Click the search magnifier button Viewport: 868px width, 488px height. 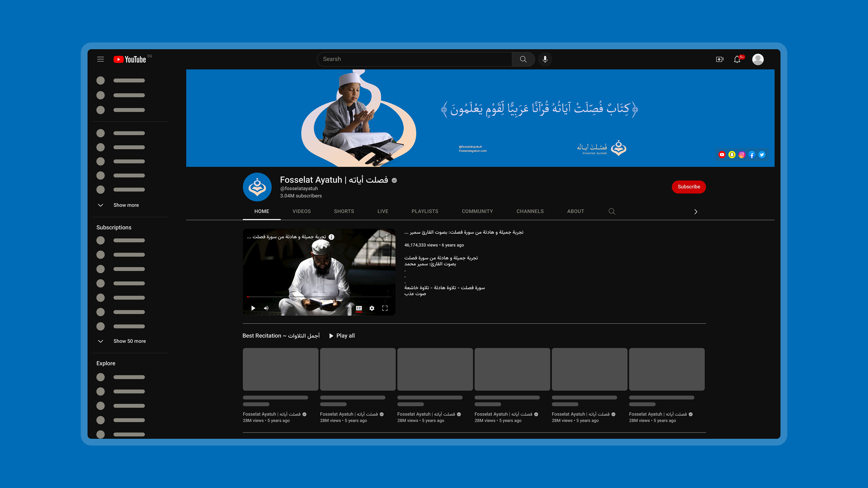pyautogui.click(x=523, y=59)
